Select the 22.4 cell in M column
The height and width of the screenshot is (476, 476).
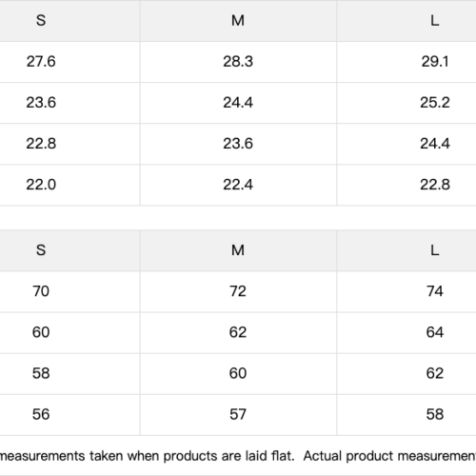(238, 185)
